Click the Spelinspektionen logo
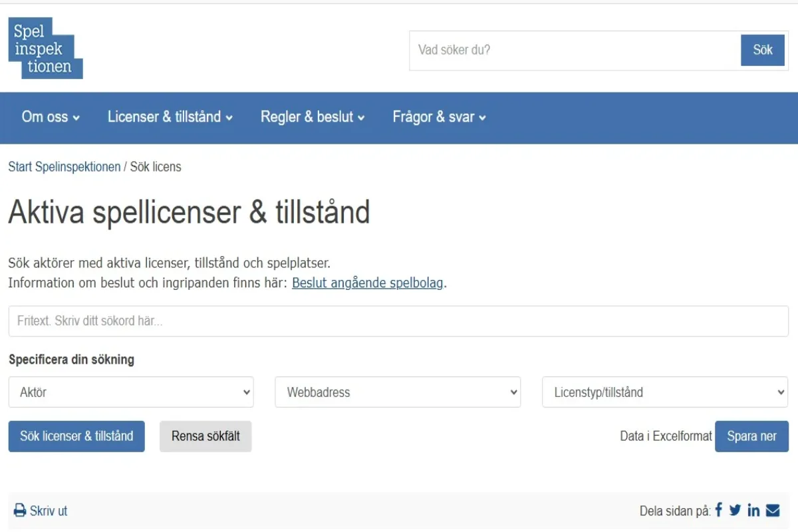798x532 pixels. coord(45,49)
